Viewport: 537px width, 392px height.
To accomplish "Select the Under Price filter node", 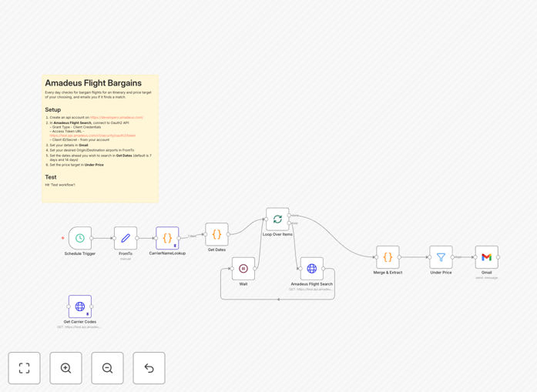I will pos(441,257).
